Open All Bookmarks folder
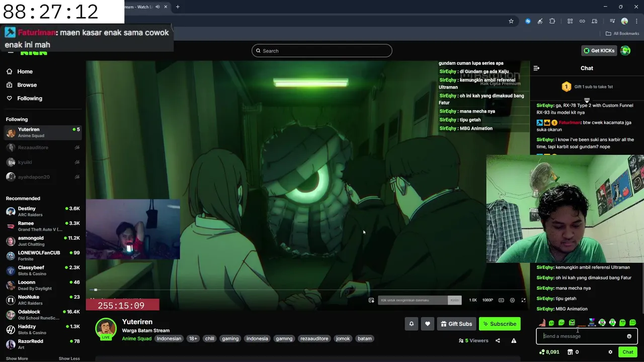Image resolution: width=644 pixels, height=362 pixels. [622, 34]
